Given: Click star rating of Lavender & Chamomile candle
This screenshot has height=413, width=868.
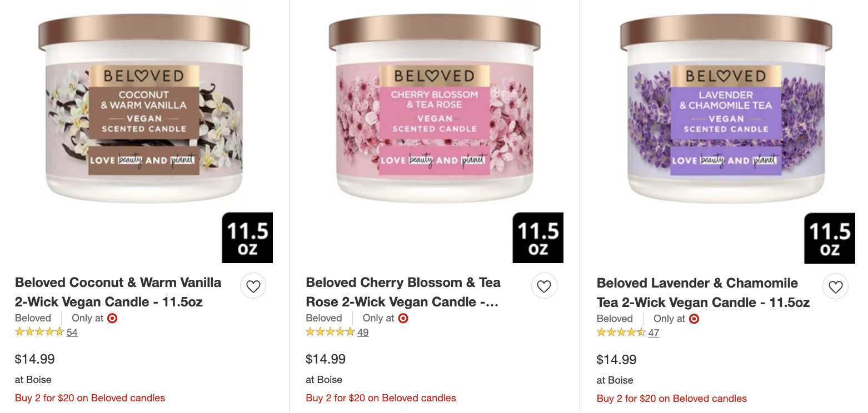Looking at the screenshot, I should pyautogui.click(x=621, y=333).
